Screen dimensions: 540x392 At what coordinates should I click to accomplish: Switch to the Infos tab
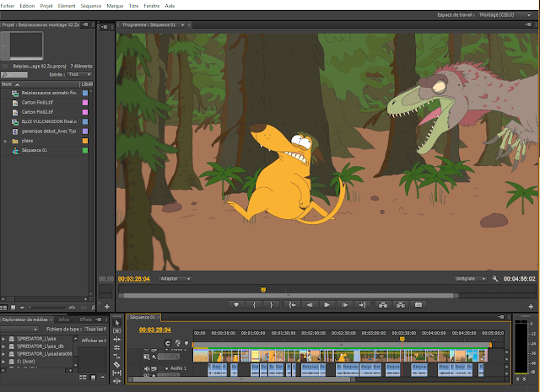point(64,320)
